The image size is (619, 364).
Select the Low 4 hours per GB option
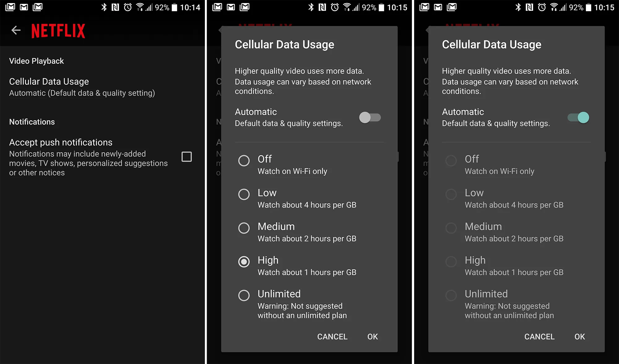[244, 194]
